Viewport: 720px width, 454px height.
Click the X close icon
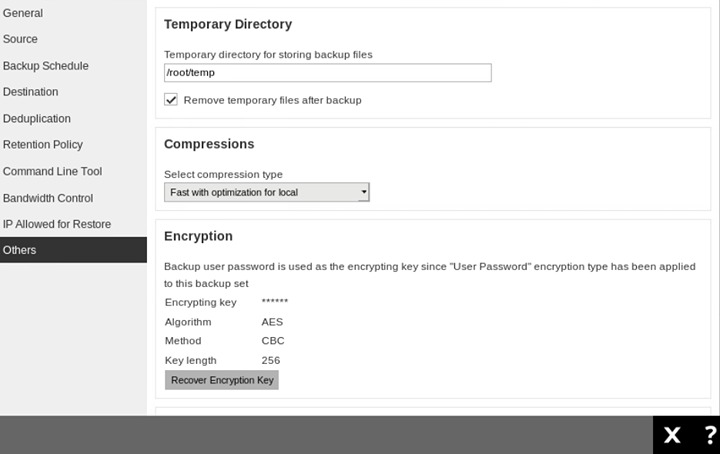click(x=673, y=435)
